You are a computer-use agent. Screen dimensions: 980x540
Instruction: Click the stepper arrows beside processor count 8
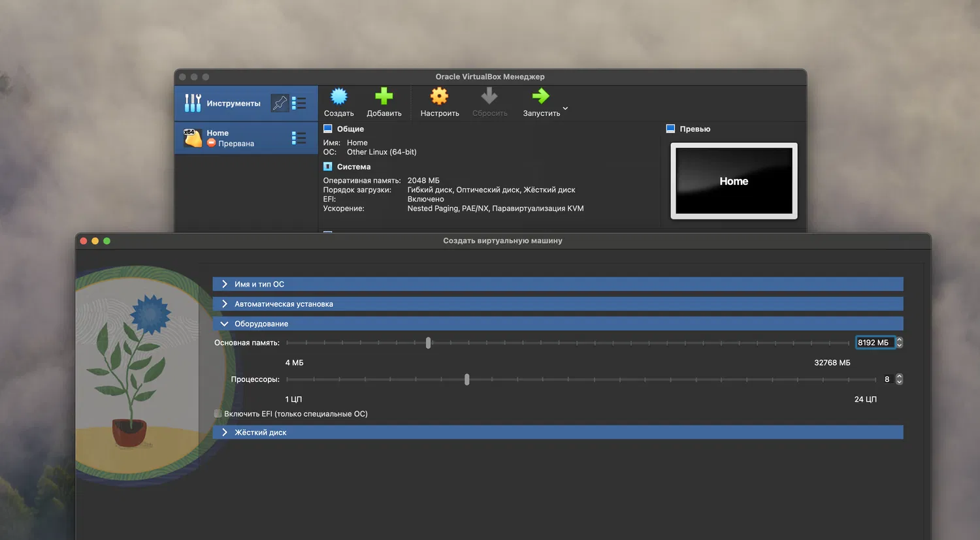(x=900, y=379)
